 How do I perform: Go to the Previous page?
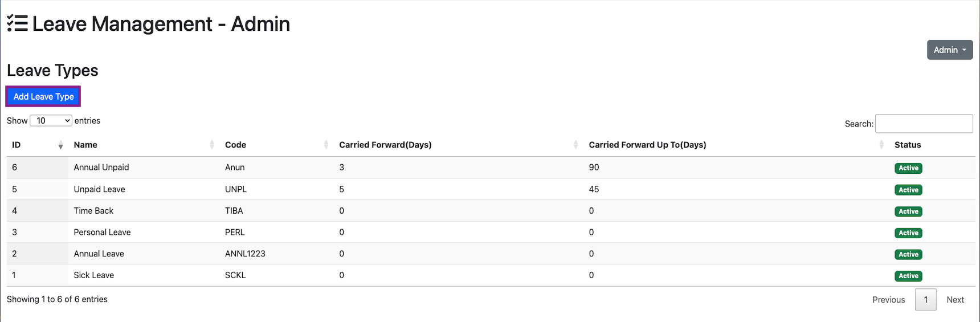(888, 300)
